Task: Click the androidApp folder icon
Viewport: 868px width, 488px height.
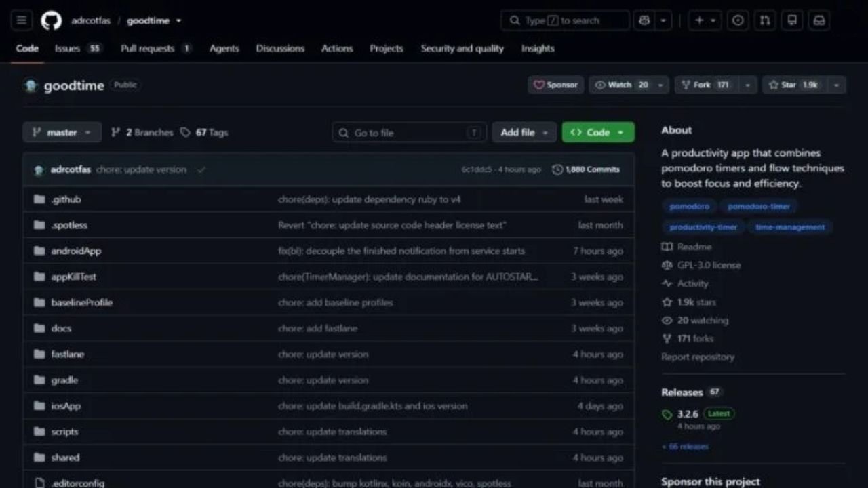Action: [39, 251]
